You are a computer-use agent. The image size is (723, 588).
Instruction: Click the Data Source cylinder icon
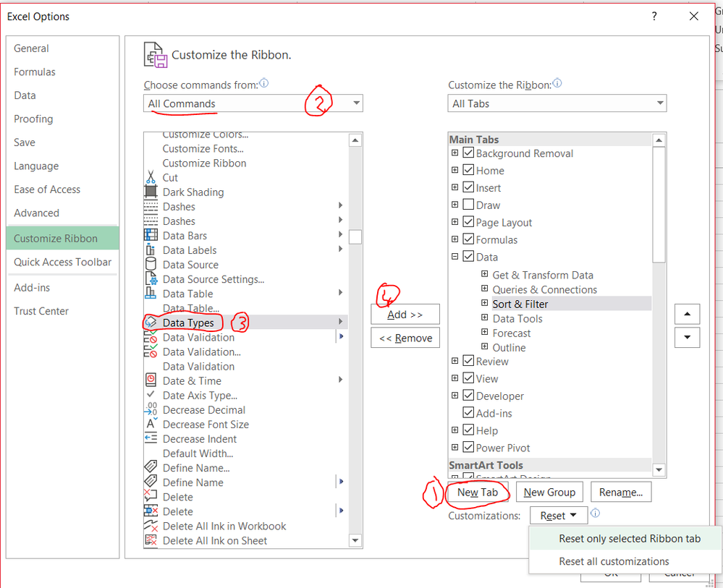click(x=151, y=264)
